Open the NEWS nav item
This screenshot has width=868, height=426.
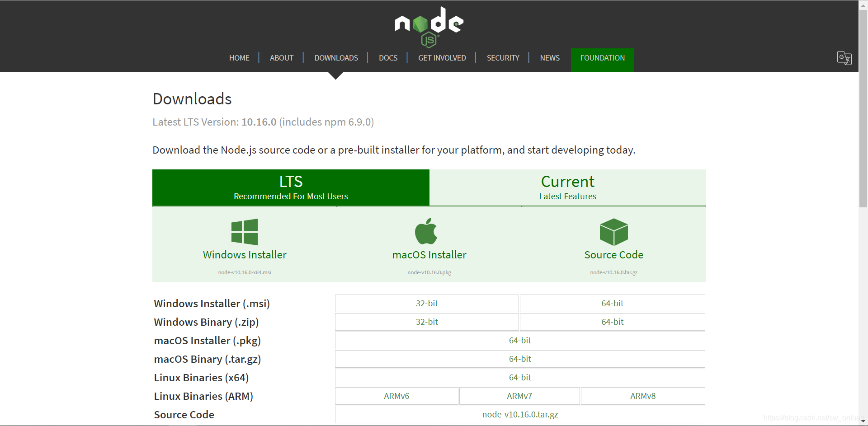pyautogui.click(x=550, y=58)
